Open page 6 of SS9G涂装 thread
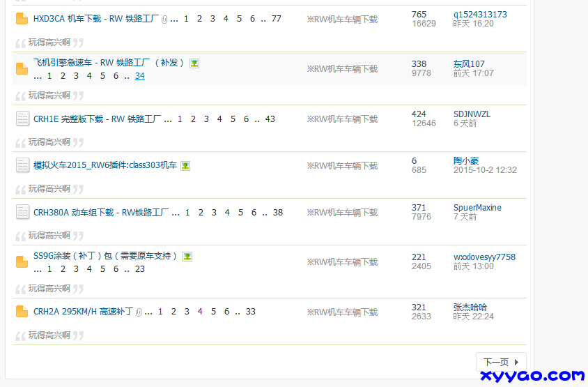This screenshot has height=387, width=588. [x=116, y=268]
